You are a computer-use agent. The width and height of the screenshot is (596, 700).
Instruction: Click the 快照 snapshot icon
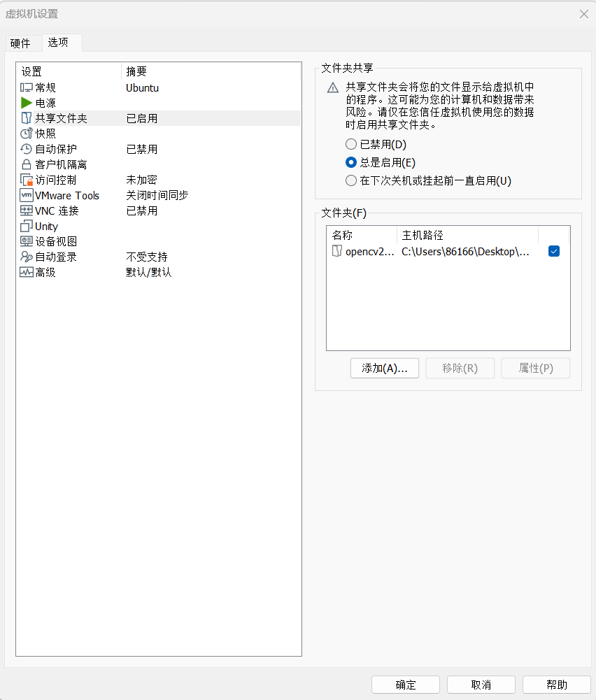pyautogui.click(x=27, y=134)
